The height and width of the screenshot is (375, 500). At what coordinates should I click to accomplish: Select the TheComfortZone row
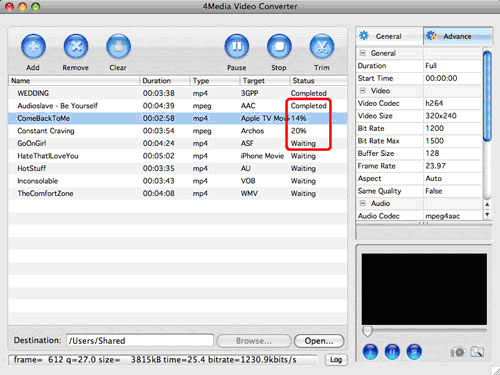(x=178, y=193)
